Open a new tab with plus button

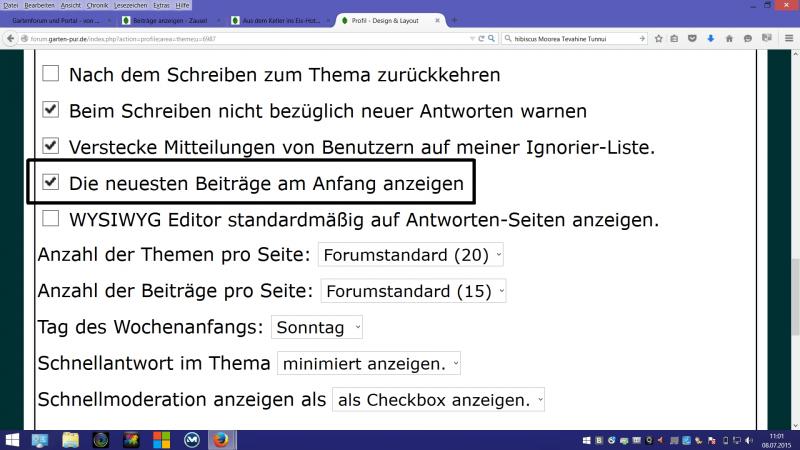pos(455,20)
